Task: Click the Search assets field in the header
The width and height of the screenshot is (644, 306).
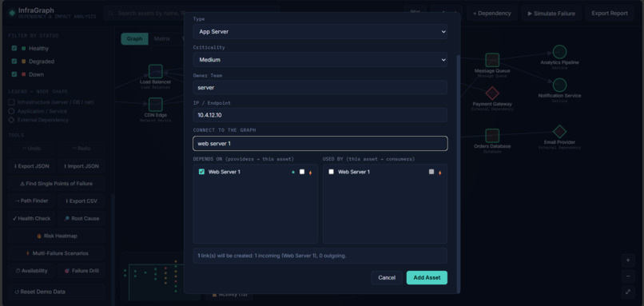Action: (x=192, y=13)
